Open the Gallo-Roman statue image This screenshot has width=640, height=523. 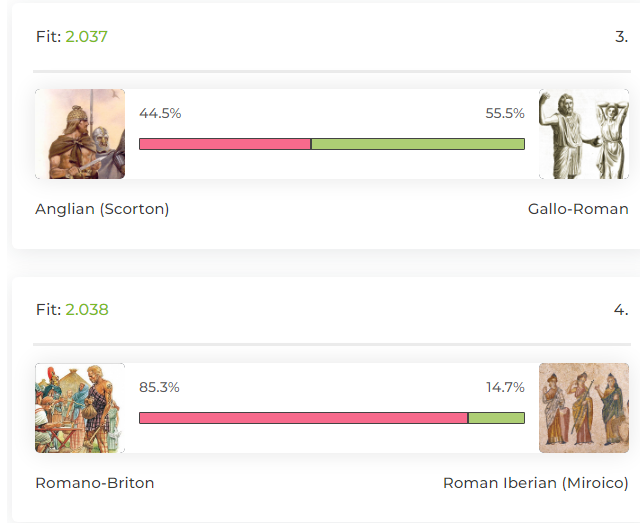point(584,134)
